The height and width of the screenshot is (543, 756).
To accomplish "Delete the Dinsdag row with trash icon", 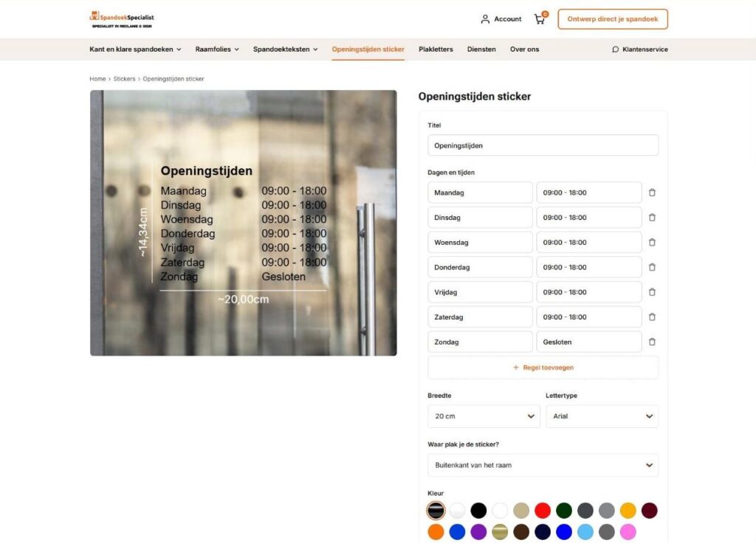I will [652, 218].
